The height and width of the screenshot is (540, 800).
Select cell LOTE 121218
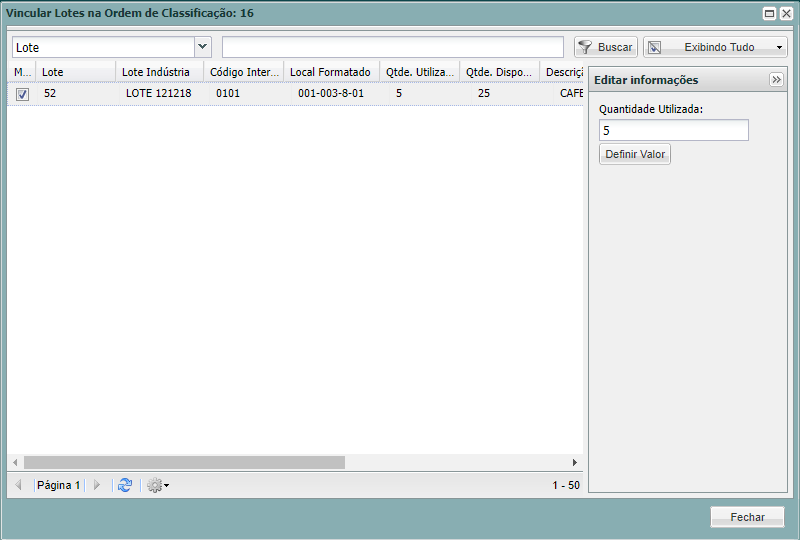pyautogui.click(x=159, y=93)
